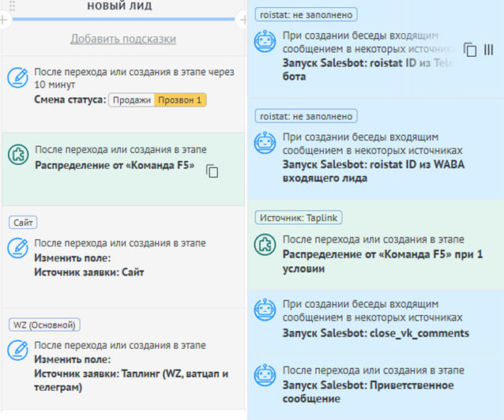Click the НОВЫЙ ЛИД stage title
The width and height of the screenshot is (504, 420).
click(119, 6)
